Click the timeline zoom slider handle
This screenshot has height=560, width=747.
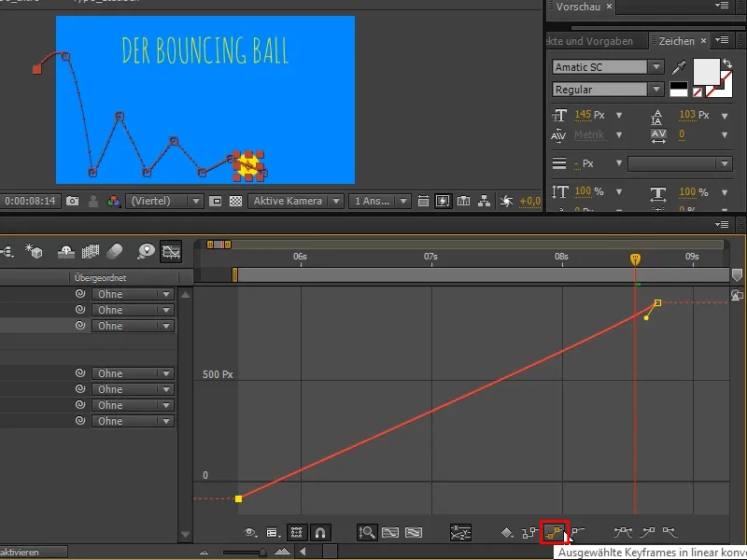pos(262,553)
